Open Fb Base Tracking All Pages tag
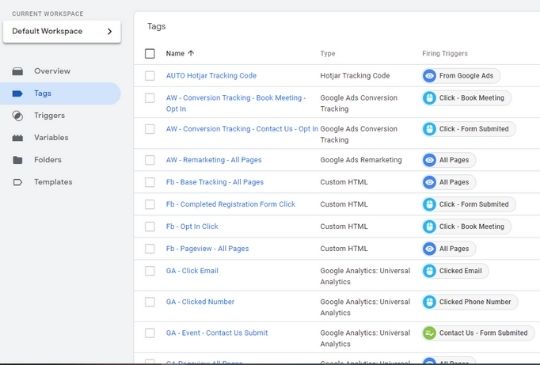540x365 pixels. pos(215,182)
